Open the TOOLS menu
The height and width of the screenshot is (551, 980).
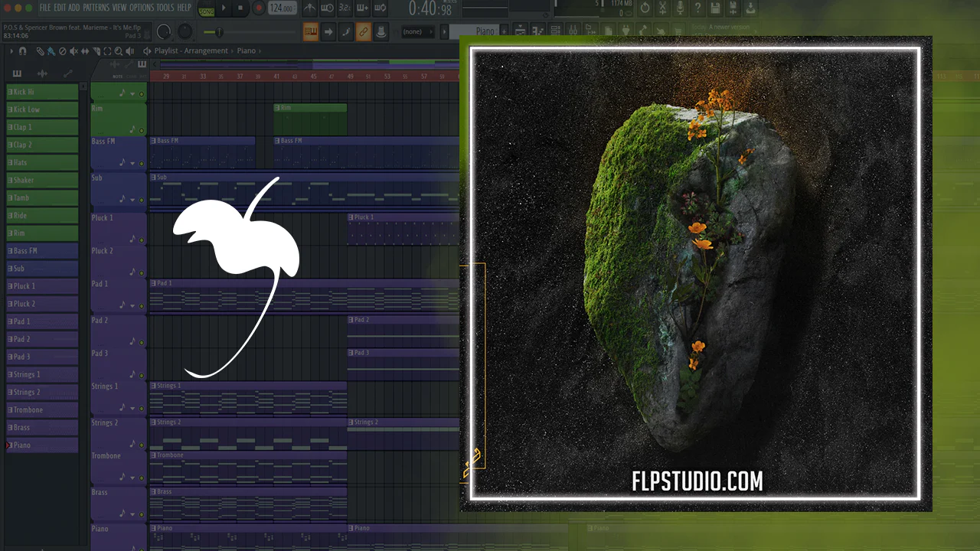click(x=165, y=8)
